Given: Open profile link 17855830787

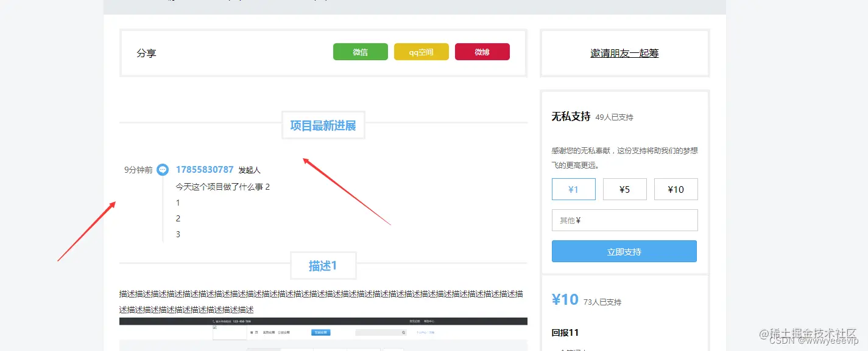Looking at the screenshot, I should coord(204,170).
